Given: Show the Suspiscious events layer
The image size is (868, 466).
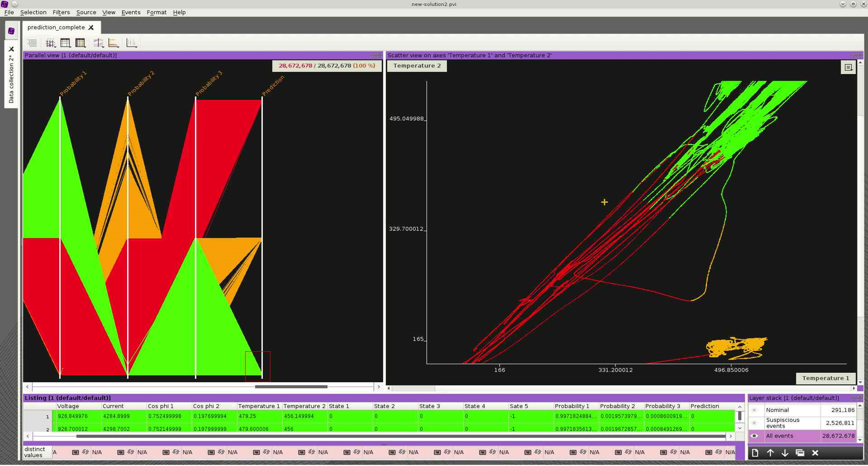Looking at the screenshot, I should tap(755, 423).
